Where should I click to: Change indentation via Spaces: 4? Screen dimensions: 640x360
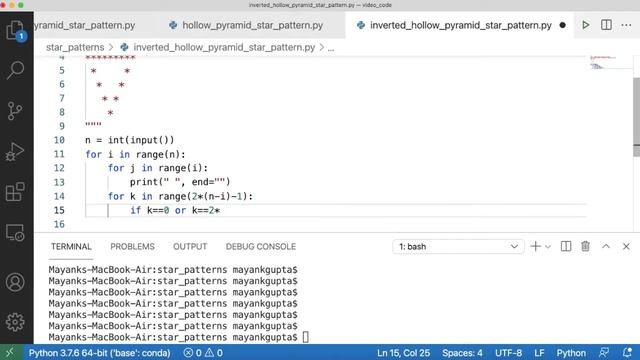(462, 353)
